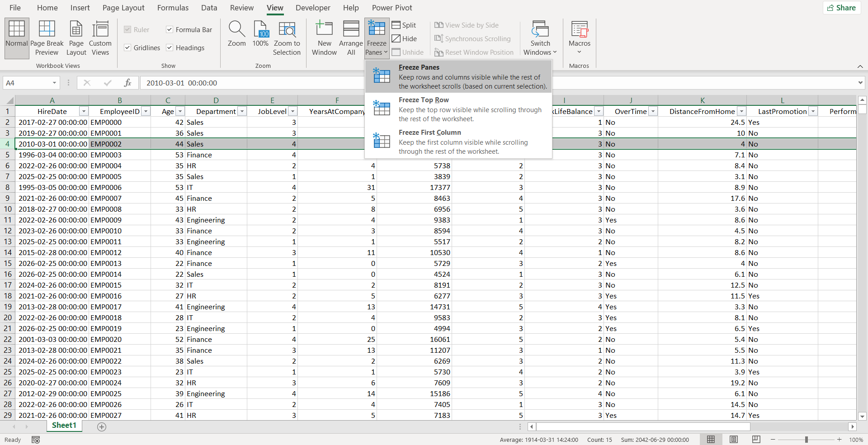This screenshot has width=868, height=445.
Task: Expand the Name Box dropdown
Action: 54,83
